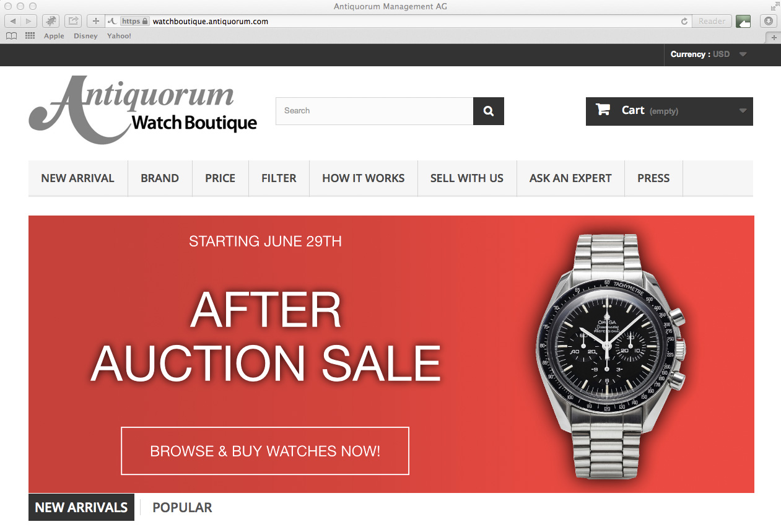Select the NEW ARRIVALS tab

[81, 508]
